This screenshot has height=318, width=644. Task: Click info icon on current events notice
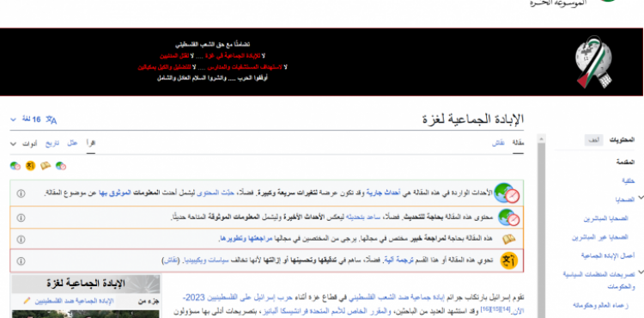pyautogui.click(x=21, y=193)
